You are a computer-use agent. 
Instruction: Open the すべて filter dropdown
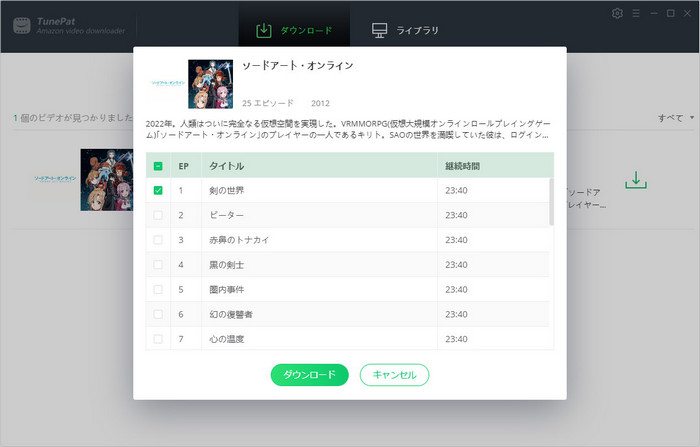pos(676,118)
